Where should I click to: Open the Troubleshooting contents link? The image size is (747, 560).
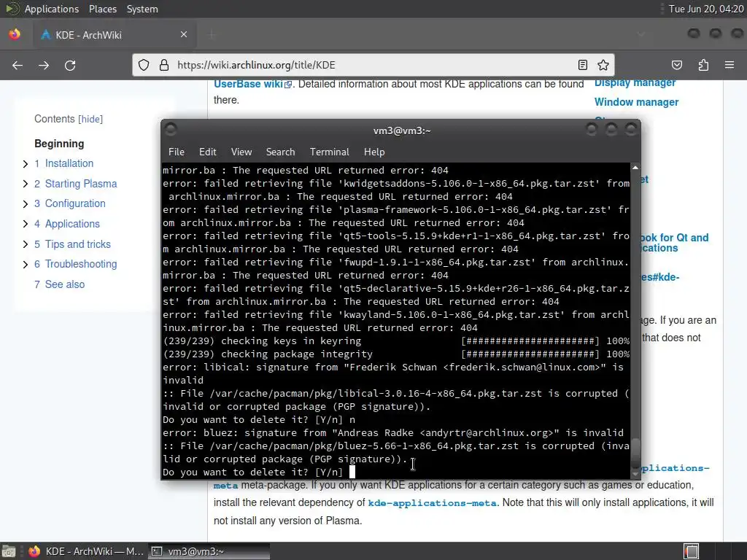pyautogui.click(x=75, y=264)
